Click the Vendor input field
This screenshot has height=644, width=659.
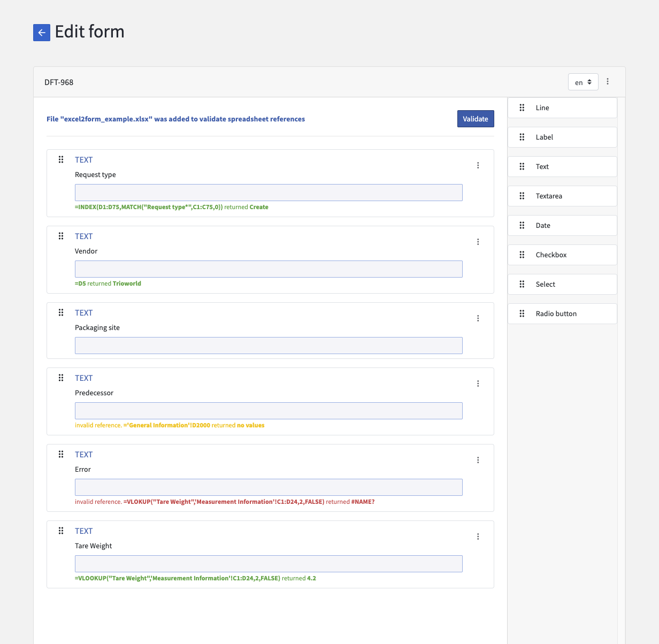pos(269,269)
